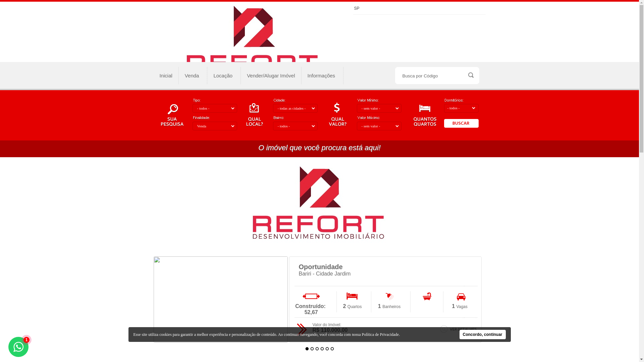Click 'Concordo, continuar' cookie button

tap(482, 335)
